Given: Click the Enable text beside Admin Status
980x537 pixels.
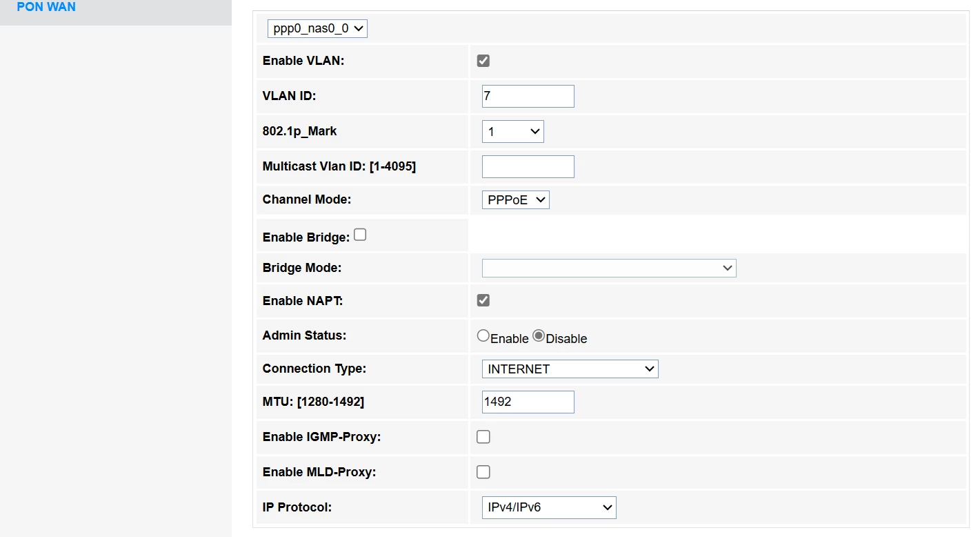Looking at the screenshot, I should click(510, 339).
